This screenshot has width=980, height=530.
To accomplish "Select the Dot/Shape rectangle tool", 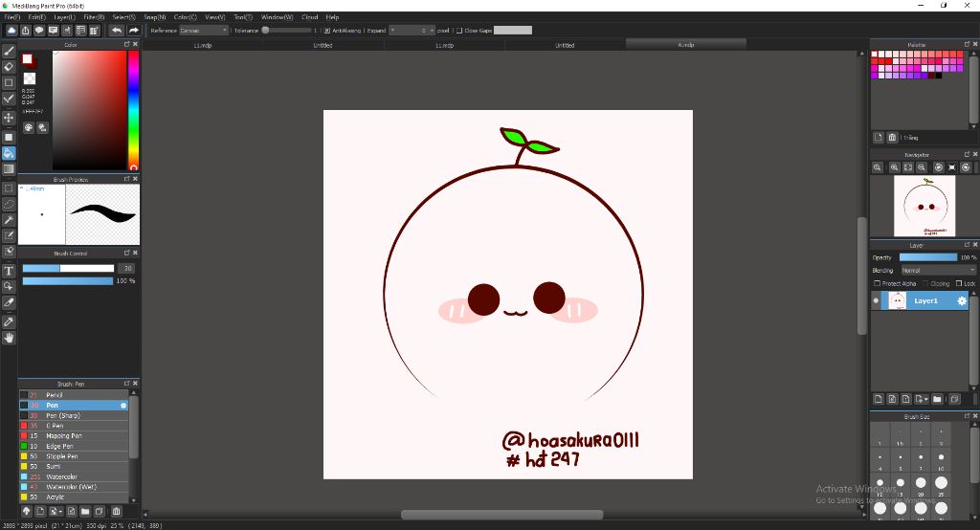I will pyautogui.click(x=9, y=82).
